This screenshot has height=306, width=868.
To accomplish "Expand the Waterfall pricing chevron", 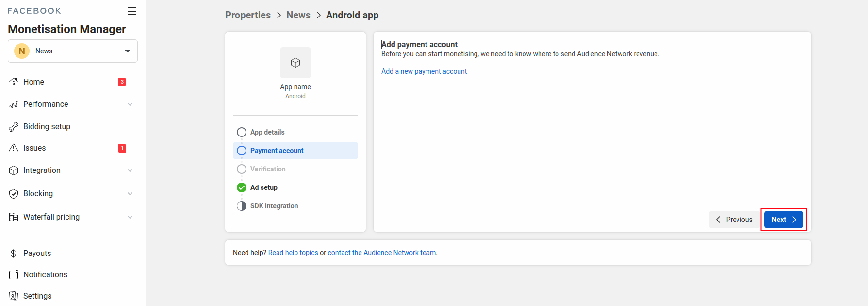I will (x=130, y=217).
